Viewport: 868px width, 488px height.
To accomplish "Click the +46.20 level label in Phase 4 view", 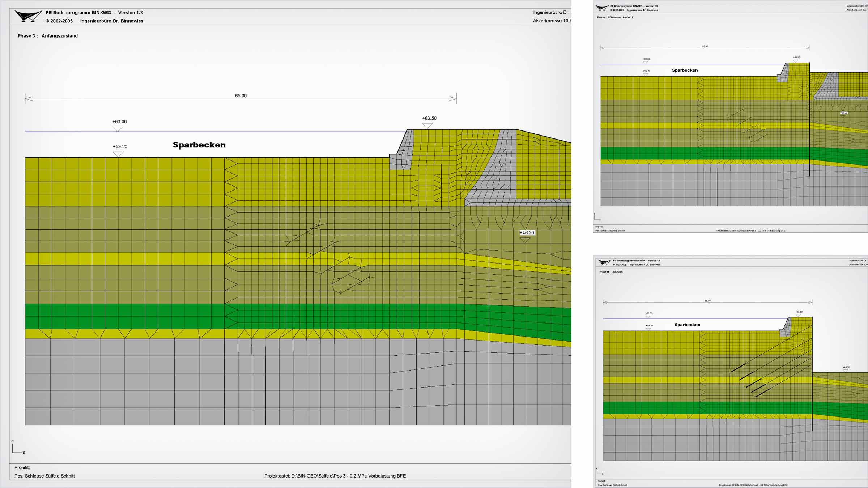I will (x=844, y=113).
